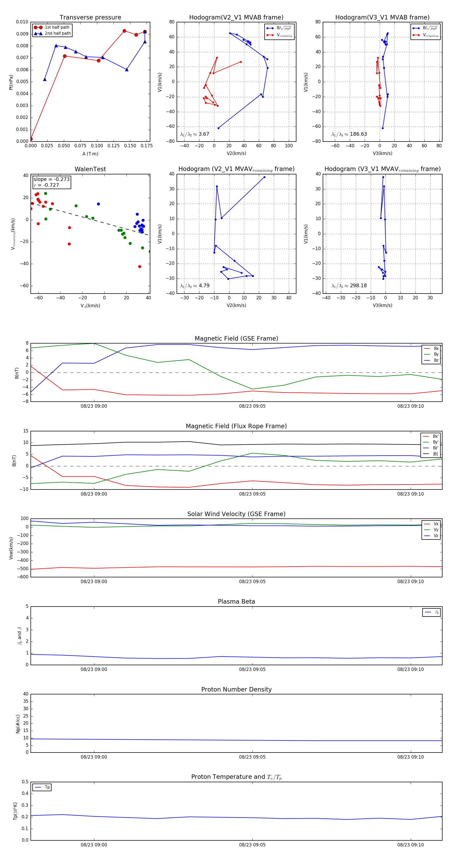Click the 'V3(km/s)' label under MVAB hodogram
The width and height of the screenshot is (473, 868).
click(382, 153)
